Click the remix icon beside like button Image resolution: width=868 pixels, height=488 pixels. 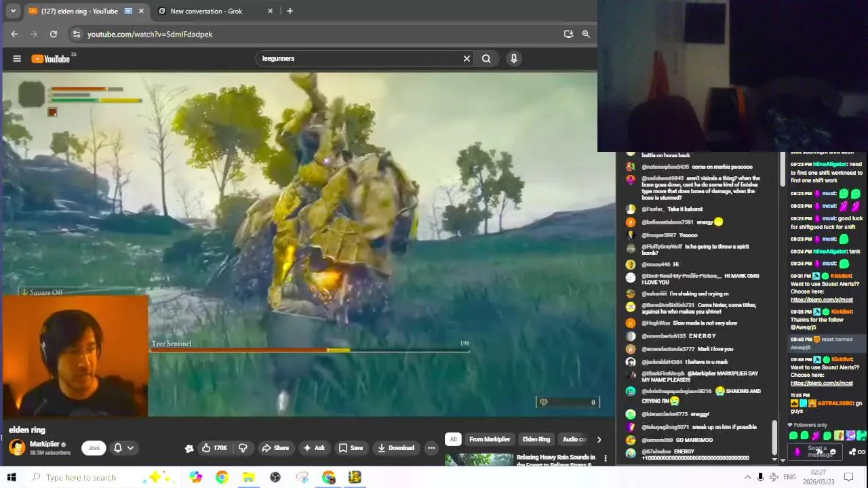(189, 448)
